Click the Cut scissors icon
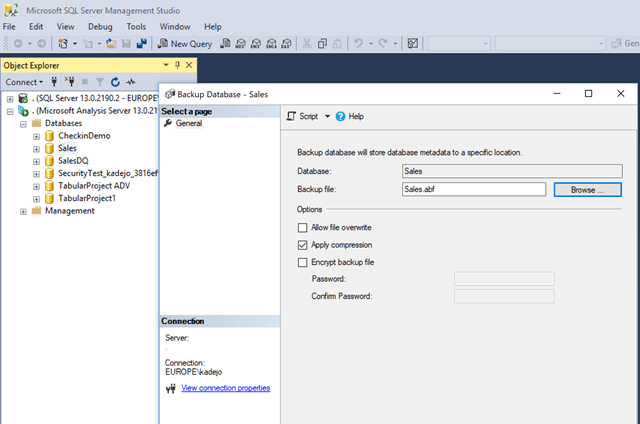640x424 pixels. (x=307, y=43)
